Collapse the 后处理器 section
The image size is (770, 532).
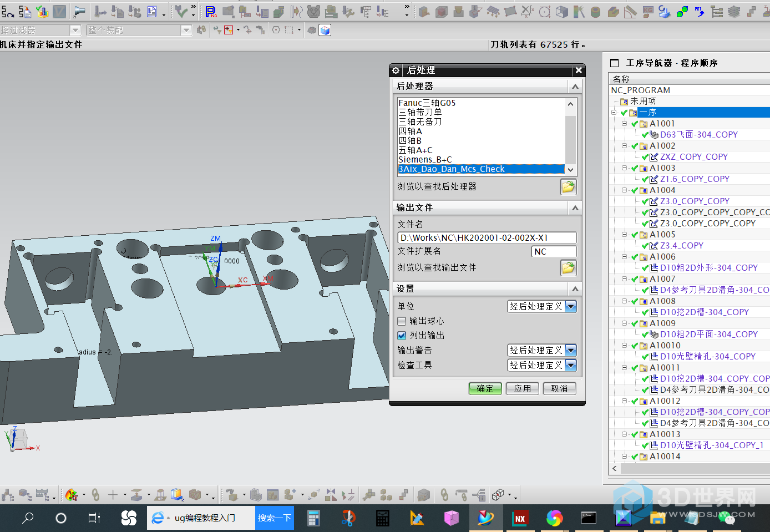[x=575, y=86]
